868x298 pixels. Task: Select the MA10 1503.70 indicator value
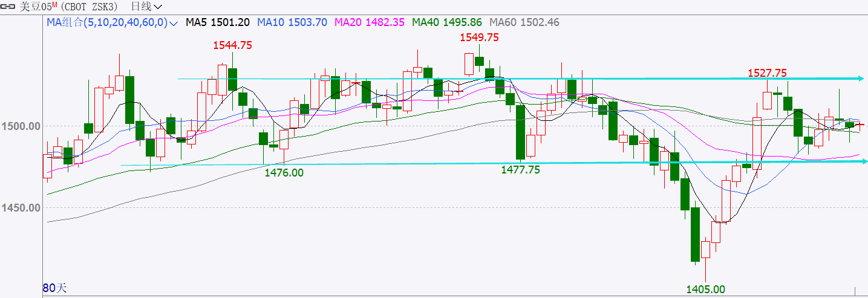tap(293, 22)
